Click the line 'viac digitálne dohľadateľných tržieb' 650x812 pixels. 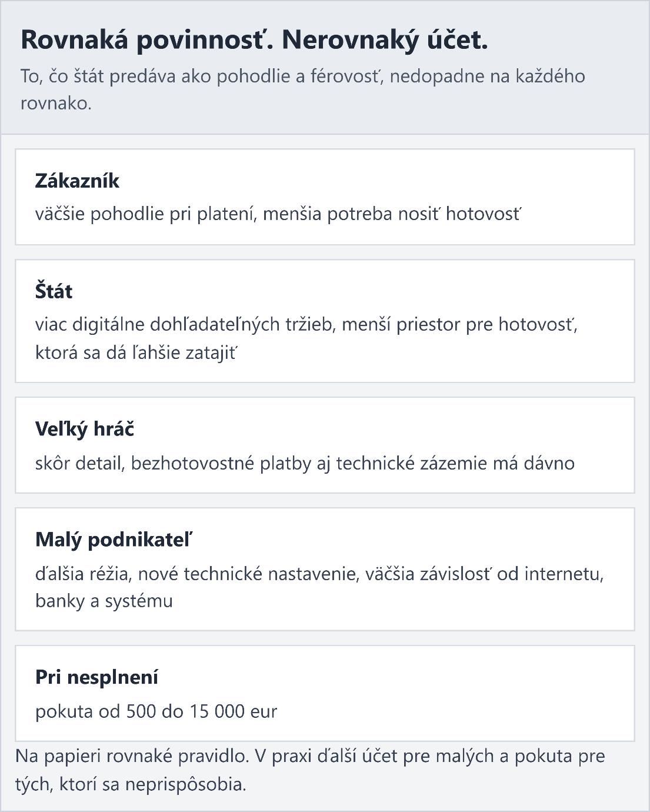[x=306, y=324]
